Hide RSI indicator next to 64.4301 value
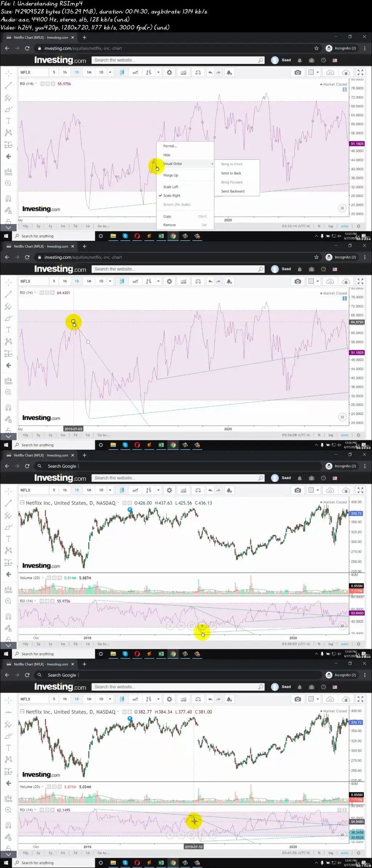 pos(42,293)
